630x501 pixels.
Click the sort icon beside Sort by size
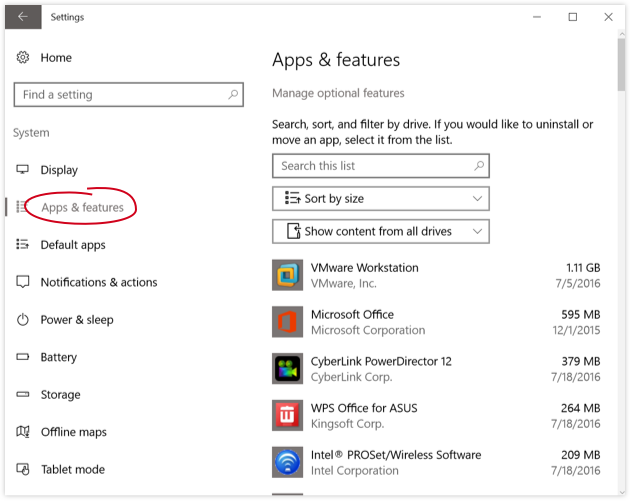[x=292, y=198]
